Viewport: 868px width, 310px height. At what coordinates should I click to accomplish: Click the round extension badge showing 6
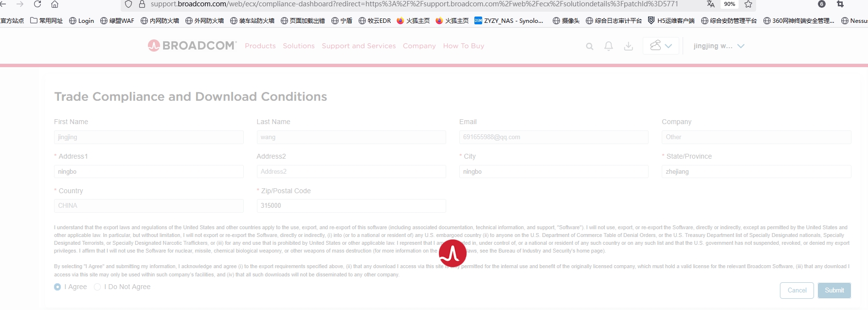pyautogui.click(x=822, y=4)
